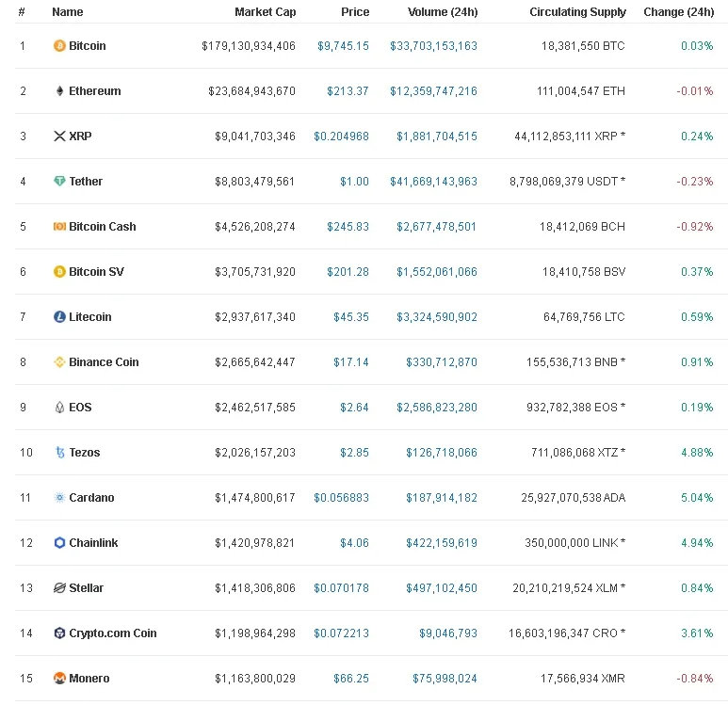Click the Bitcoin Cash logo icon
Screen dimensions: 728x705
point(59,227)
